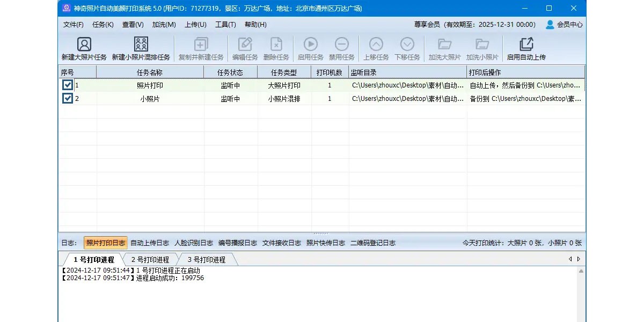The image size is (644, 322).
Task: Click 启用自动上传 icon
Action: click(526, 45)
